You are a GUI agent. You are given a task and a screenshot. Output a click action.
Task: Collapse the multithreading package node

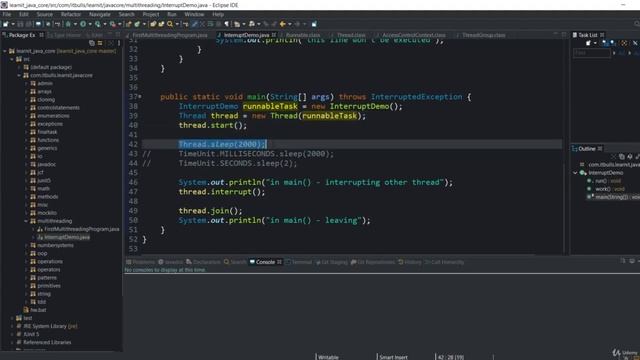coord(26,221)
